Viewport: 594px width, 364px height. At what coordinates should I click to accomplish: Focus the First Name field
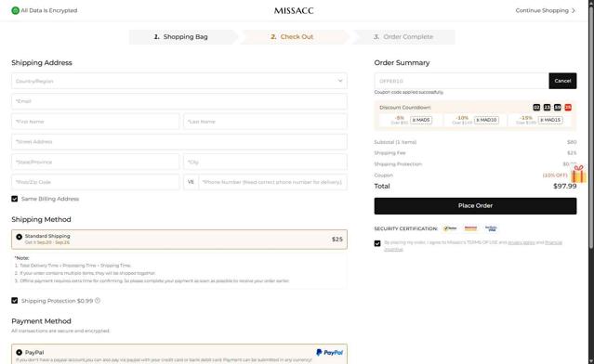(x=96, y=122)
